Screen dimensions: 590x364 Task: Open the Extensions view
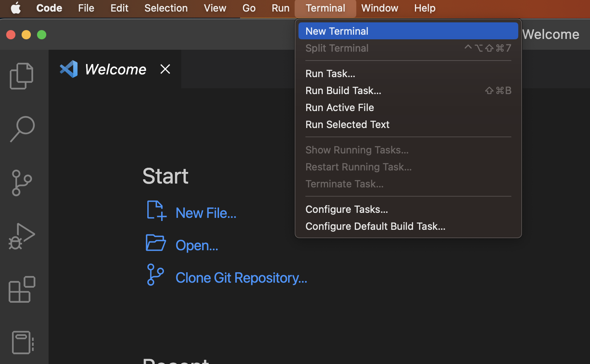point(22,289)
